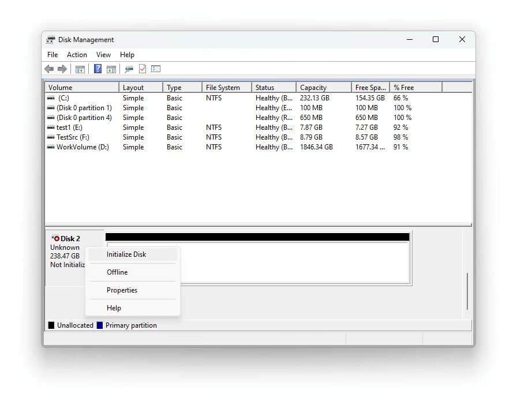The width and height of the screenshot is (532, 405).
Task: Click the Primary partition legend label
Action: [131, 325]
